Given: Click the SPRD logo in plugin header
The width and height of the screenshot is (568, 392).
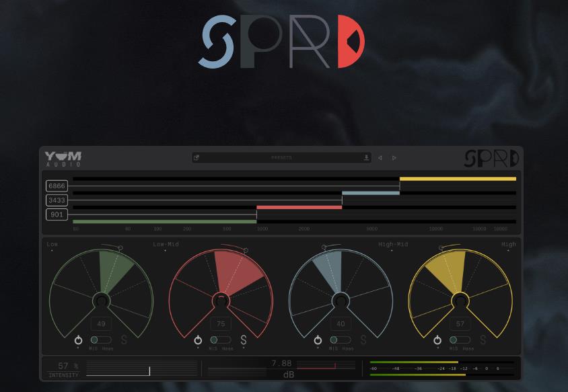Looking at the screenshot, I should 491,159.
